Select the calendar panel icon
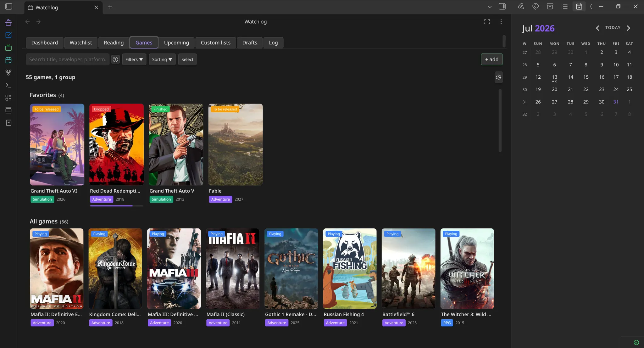The width and height of the screenshot is (644, 348). coord(579,7)
